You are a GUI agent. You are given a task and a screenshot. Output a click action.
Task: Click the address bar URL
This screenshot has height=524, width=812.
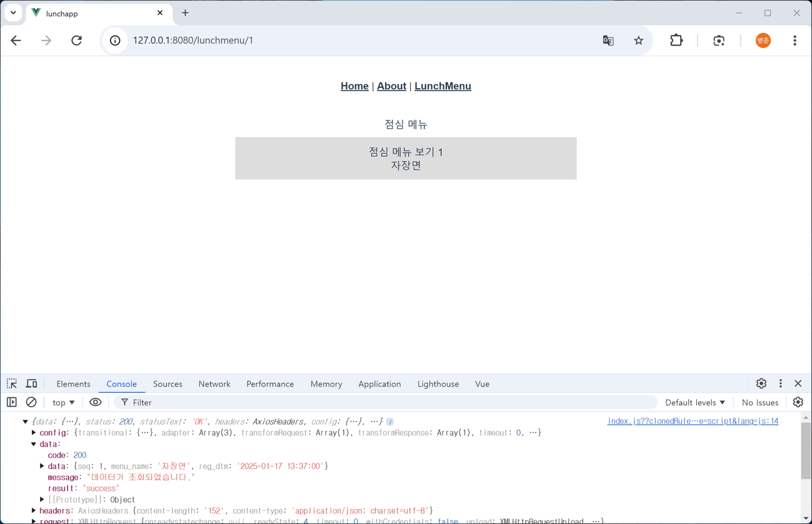(x=193, y=41)
